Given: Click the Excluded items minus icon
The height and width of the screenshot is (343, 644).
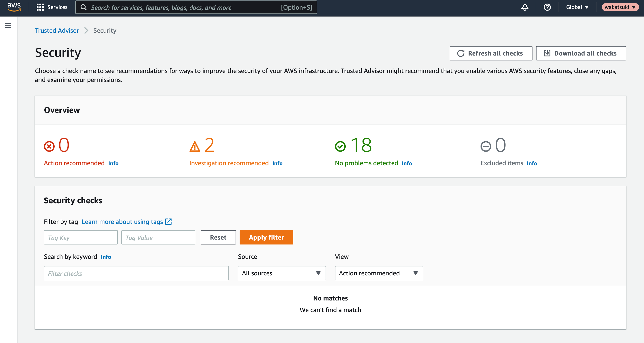Looking at the screenshot, I should pos(486,146).
